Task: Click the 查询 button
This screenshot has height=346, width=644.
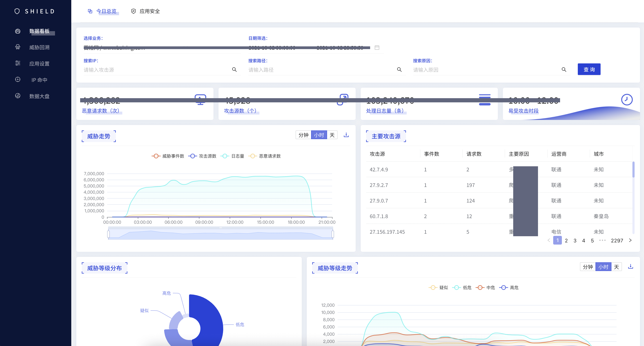Action: coord(589,69)
